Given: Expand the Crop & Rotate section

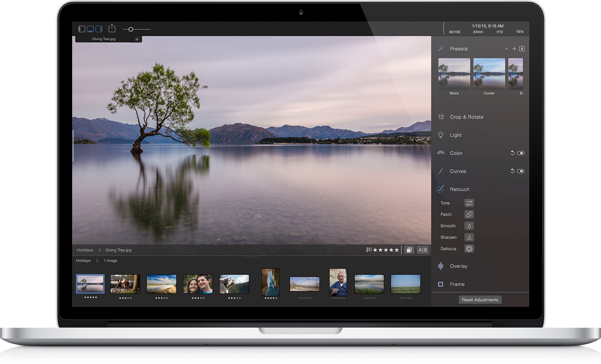Looking at the screenshot, I should pos(467,117).
